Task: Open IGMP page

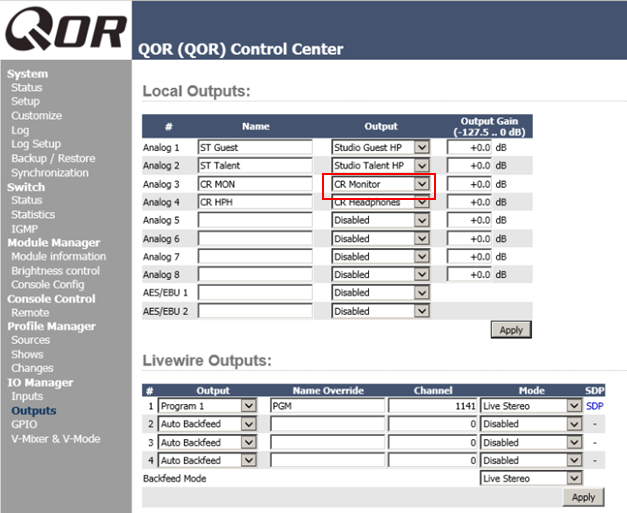Action: click(24, 229)
